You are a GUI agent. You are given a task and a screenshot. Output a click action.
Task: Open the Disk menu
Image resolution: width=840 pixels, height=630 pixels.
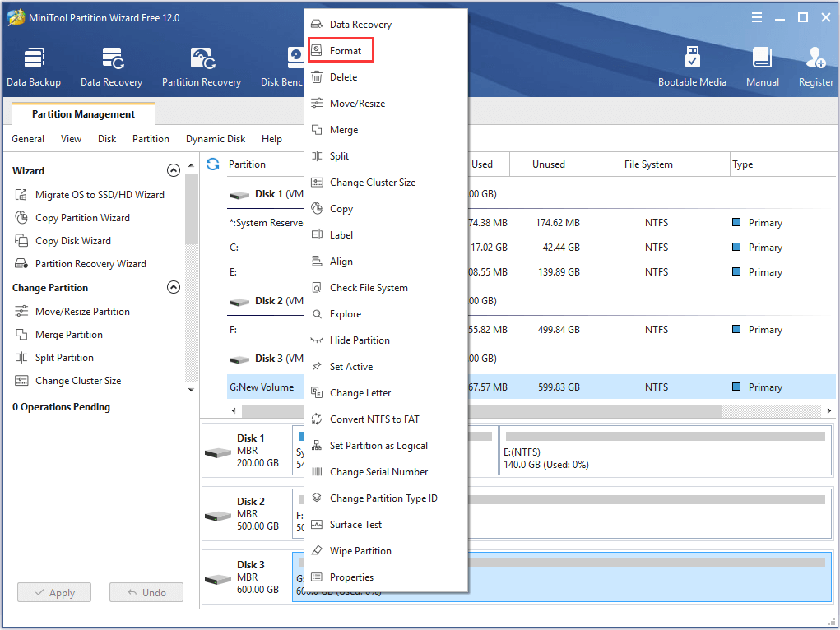pyautogui.click(x=107, y=139)
